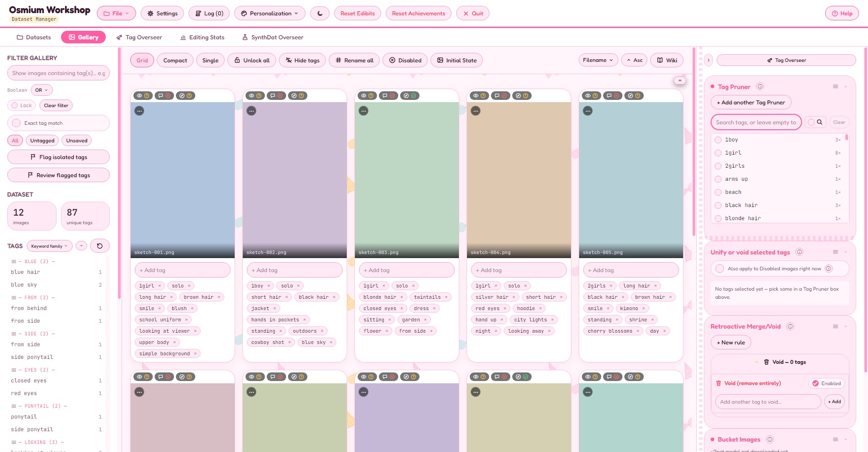Click the eye status pill on sketch-001.png

[x=143, y=96]
